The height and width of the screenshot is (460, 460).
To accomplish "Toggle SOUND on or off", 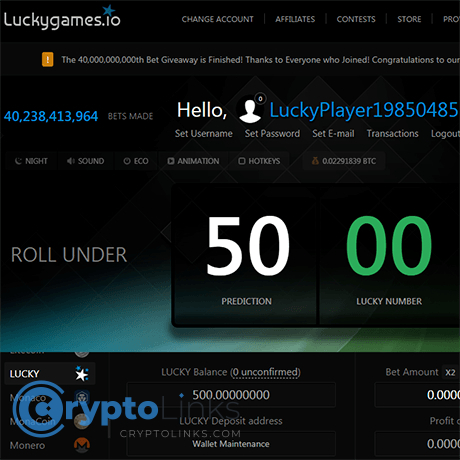I will tap(85, 161).
